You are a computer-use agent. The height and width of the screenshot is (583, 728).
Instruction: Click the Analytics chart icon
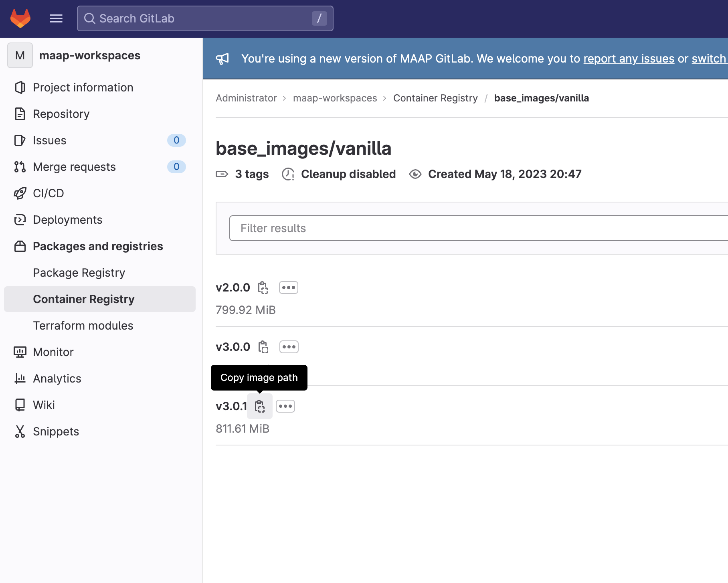(x=20, y=379)
